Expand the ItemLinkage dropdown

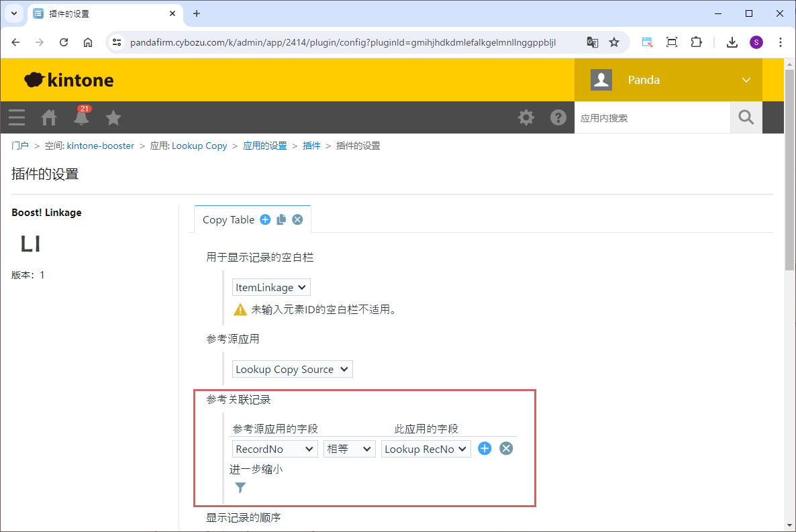pyautogui.click(x=271, y=287)
